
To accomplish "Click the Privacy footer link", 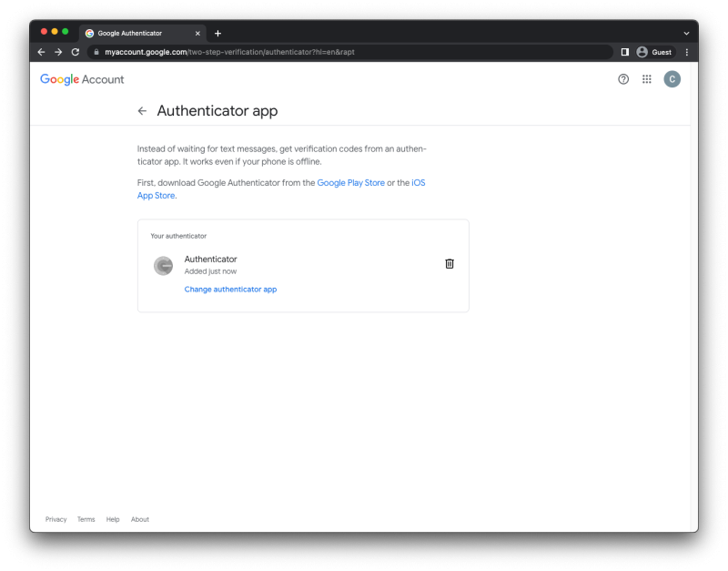I will tap(56, 519).
